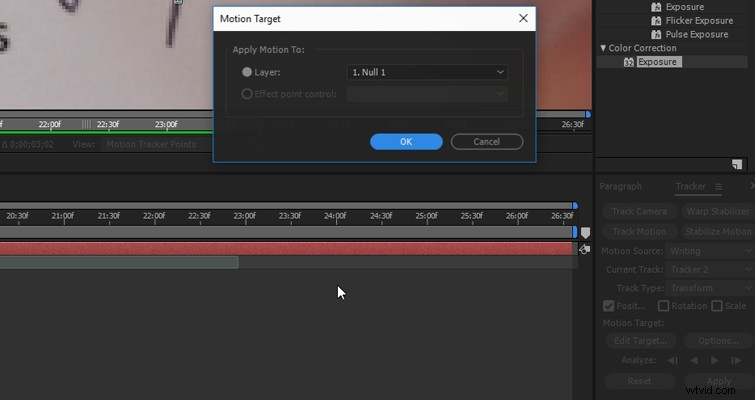Choose the Flicker Exposure preset

coord(699,21)
